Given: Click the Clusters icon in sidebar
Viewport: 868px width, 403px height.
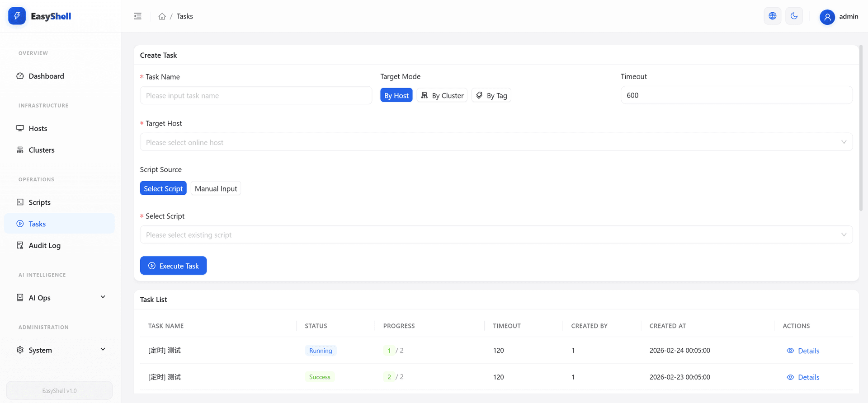Looking at the screenshot, I should pos(20,150).
